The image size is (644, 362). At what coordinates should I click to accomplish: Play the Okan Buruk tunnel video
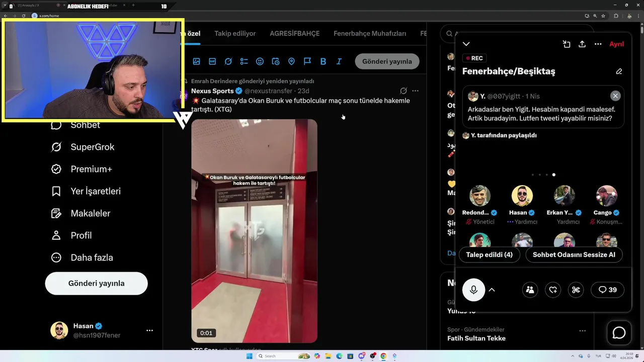pyautogui.click(x=254, y=231)
